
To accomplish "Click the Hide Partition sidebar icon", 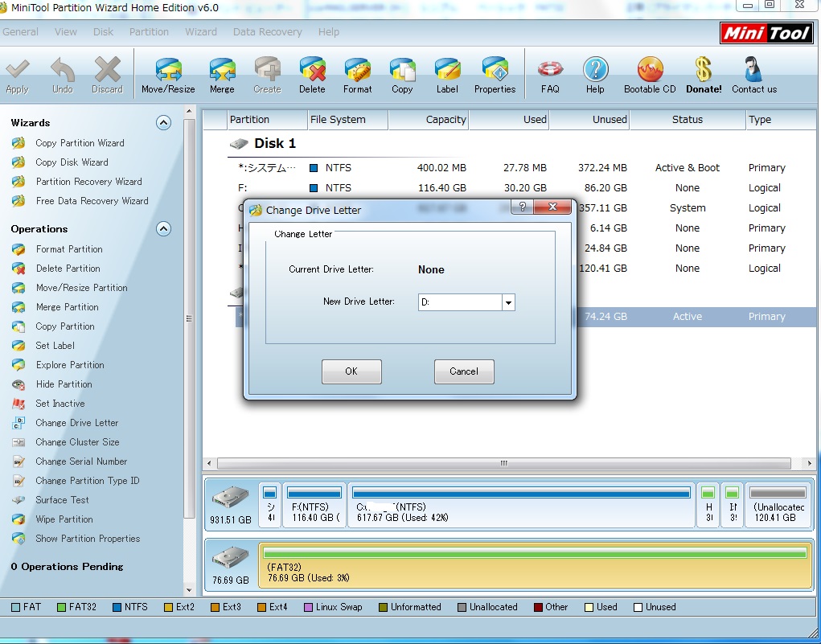I will click(18, 384).
